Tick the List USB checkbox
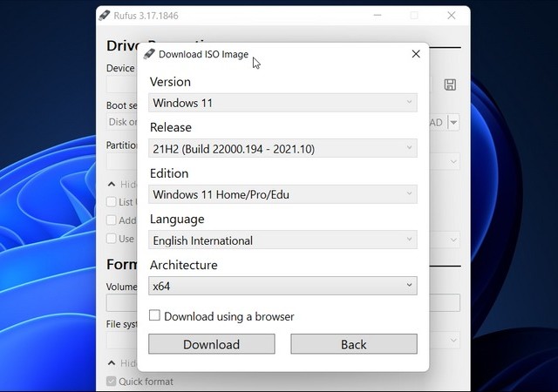 pos(111,202)
